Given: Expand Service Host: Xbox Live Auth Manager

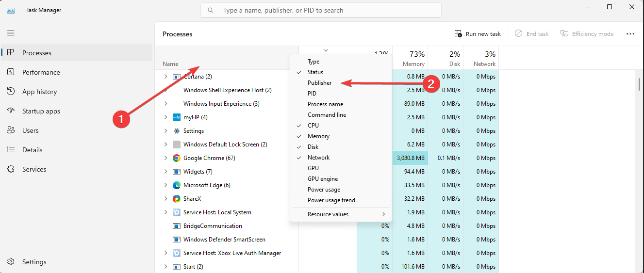Looking at the screenshot, I should (165, 253).
